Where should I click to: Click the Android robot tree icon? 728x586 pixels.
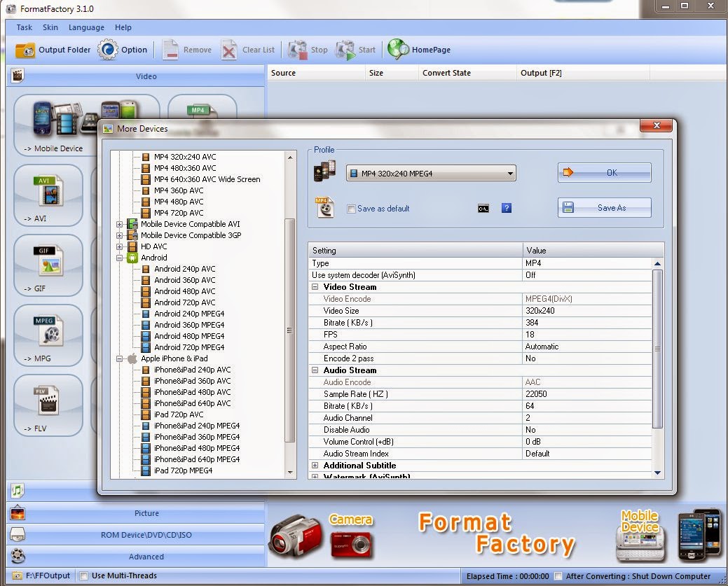(x=132, y=258)
